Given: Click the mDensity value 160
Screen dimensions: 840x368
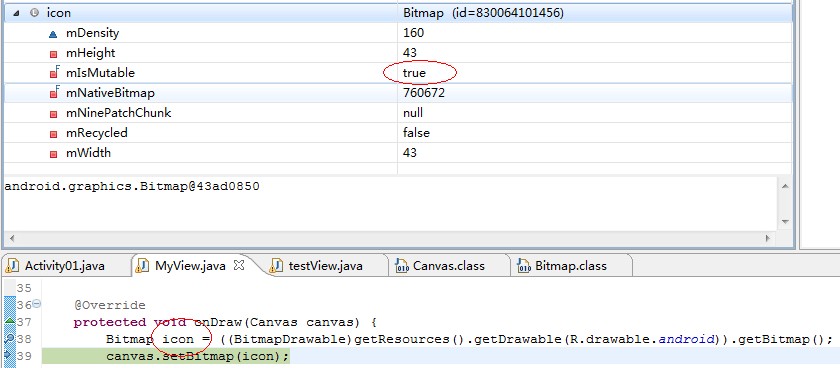Looking at the screenshot, I should (x=413, y=33).
